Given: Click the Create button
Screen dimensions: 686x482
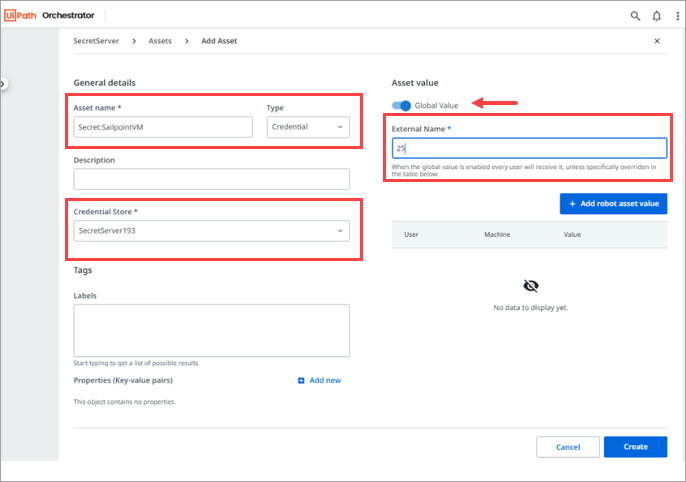Looking at the screenshot, I should coord(636,447).
